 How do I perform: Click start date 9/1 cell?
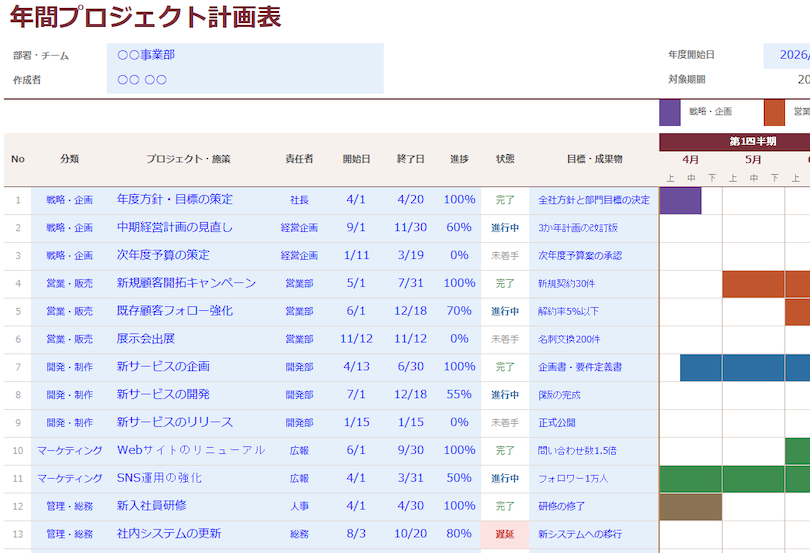coord(356,228)
